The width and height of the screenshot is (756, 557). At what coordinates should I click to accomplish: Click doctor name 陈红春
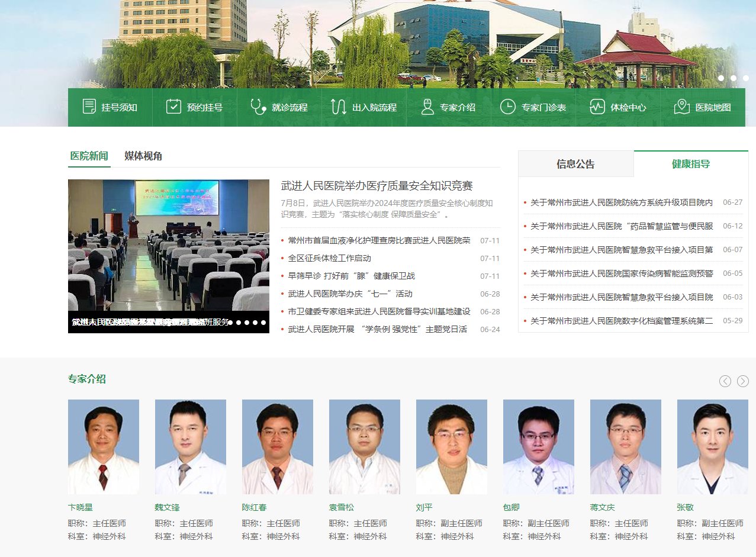coord(255,507)
